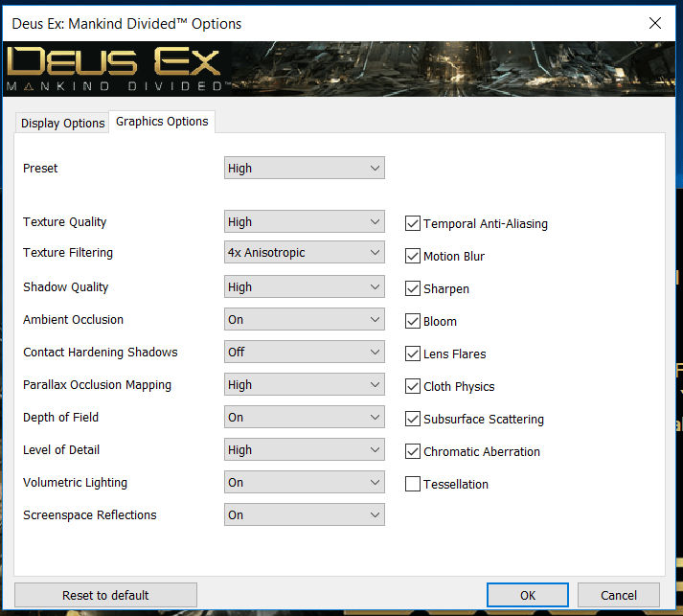Image resolution: width=683 pixels, height=616 pixels.
Task: Open the Volumetric Lighting dropdown
Action: 304,483
